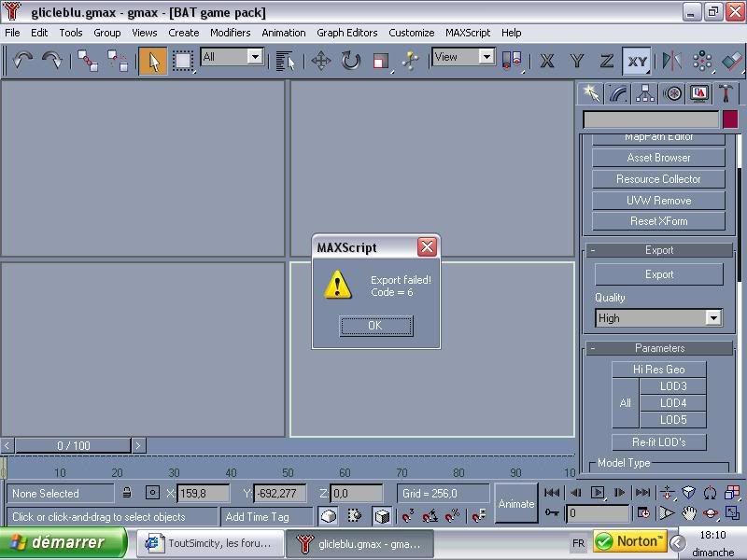Open the rectangular selection region flyout
747x560 pixels.
182,61
